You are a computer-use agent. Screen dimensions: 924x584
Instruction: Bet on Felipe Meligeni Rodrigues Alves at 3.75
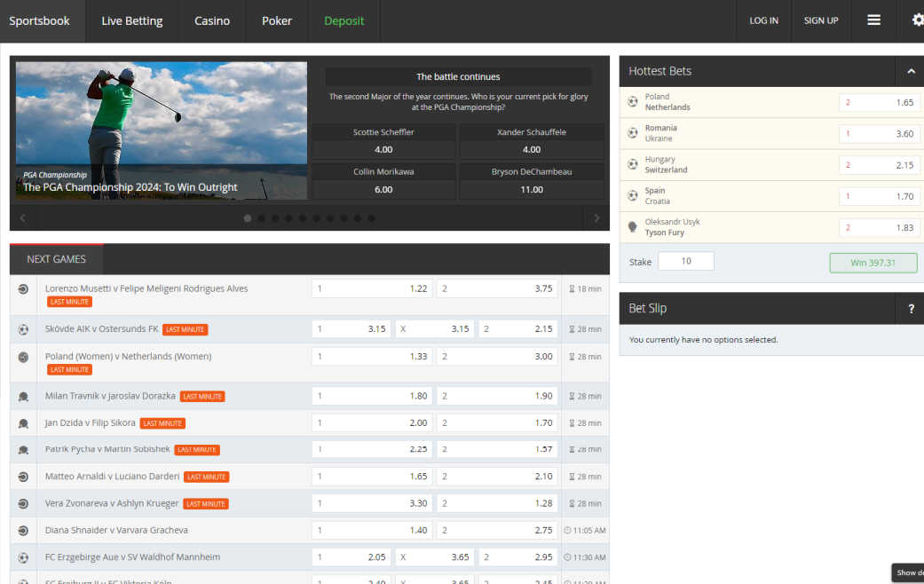[497, 288]
